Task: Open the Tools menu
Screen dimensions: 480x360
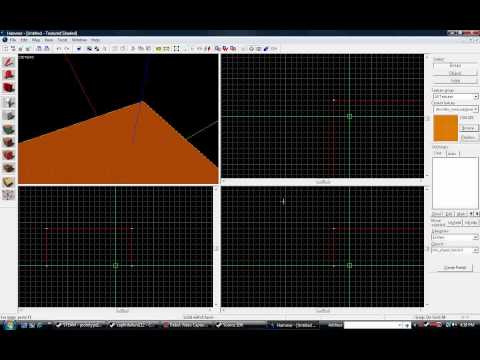Action: pyautogui.click(x=62, y=40)
